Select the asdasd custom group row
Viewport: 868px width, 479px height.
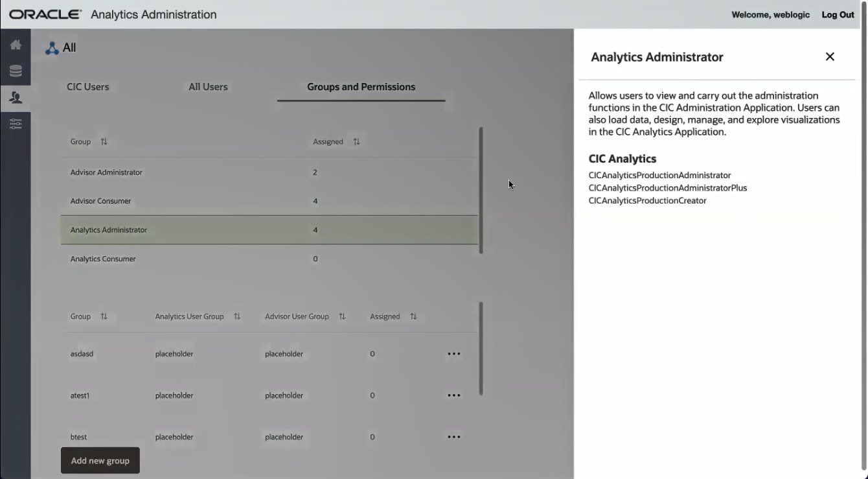[x=269, y=354]
